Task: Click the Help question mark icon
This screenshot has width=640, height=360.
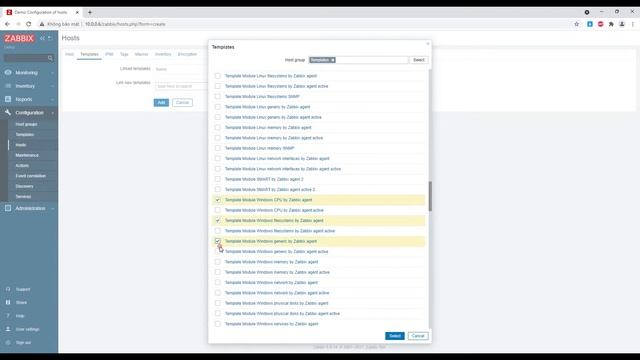Action: pyautogui.click(x=8, y=316)
